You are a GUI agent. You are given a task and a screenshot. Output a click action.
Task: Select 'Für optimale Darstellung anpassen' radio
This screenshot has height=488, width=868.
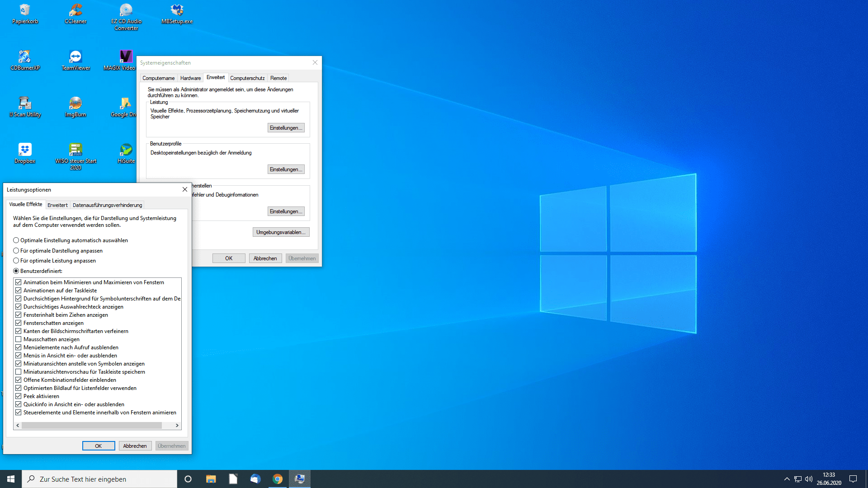58,251
